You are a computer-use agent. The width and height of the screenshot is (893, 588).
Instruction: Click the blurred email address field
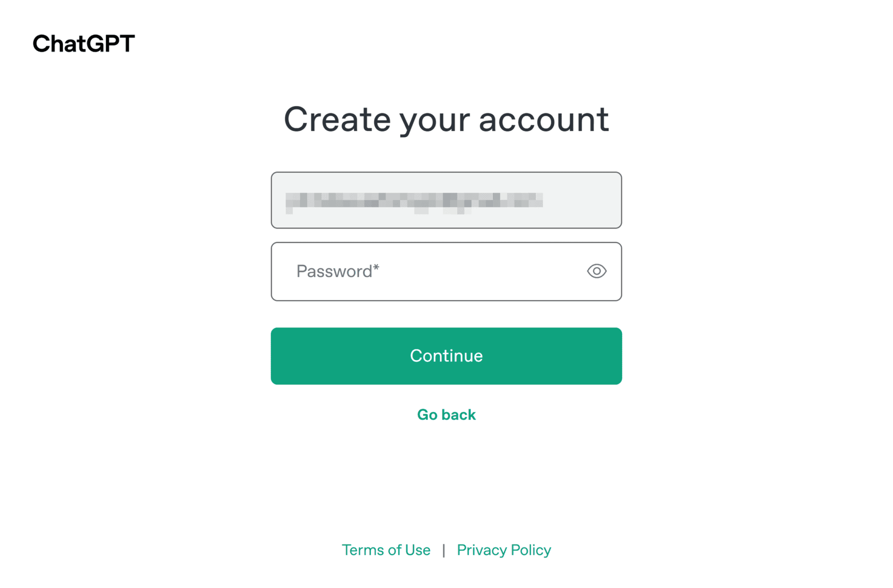click(446, 200)
